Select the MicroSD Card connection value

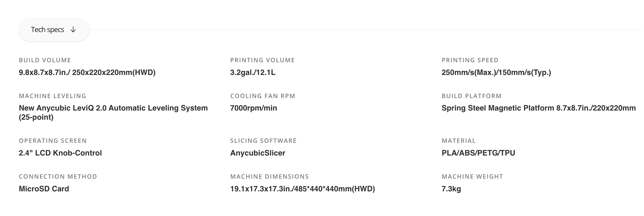point(44,189)
